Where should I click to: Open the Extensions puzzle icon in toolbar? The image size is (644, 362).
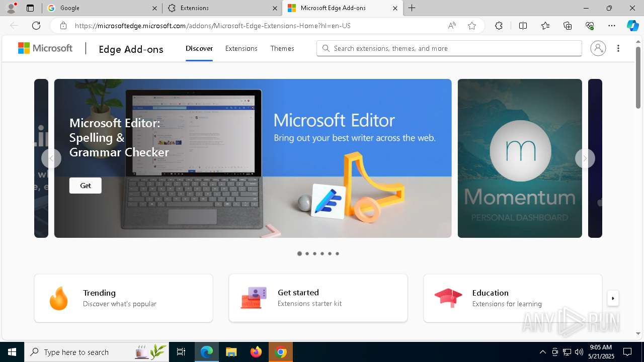tap(499, 26)
